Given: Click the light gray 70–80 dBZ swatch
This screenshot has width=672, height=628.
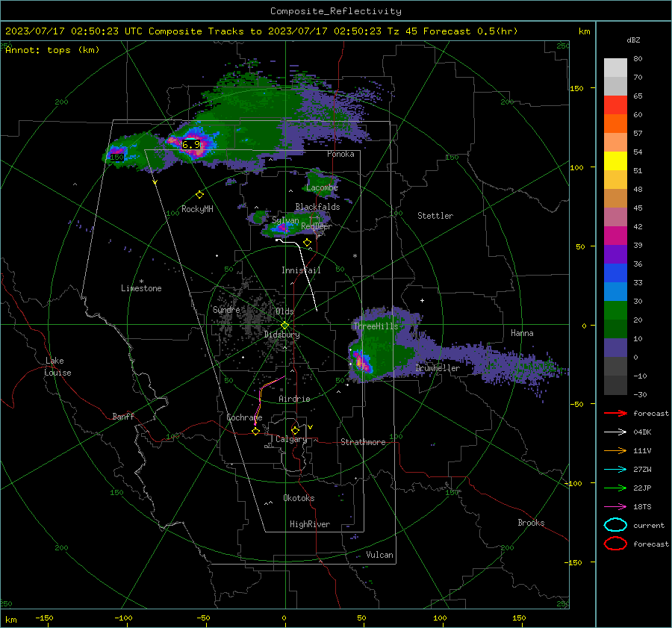Looking at the screenshot, I should tap(615, 68).
